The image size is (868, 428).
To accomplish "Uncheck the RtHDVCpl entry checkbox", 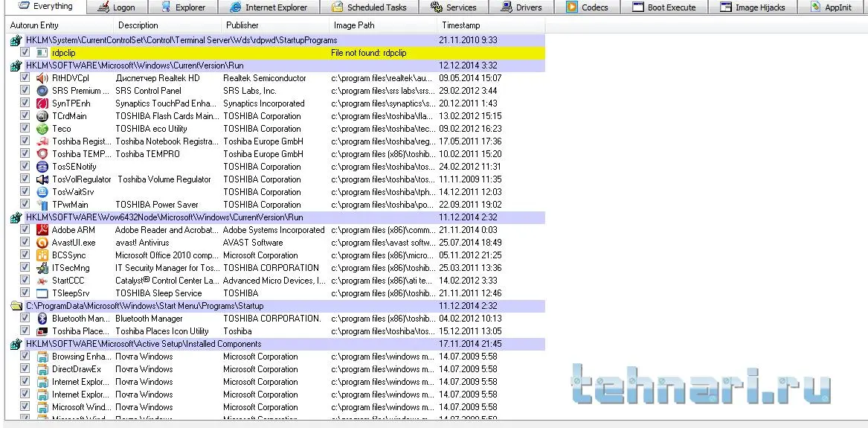I will click(x=25, y=77).
